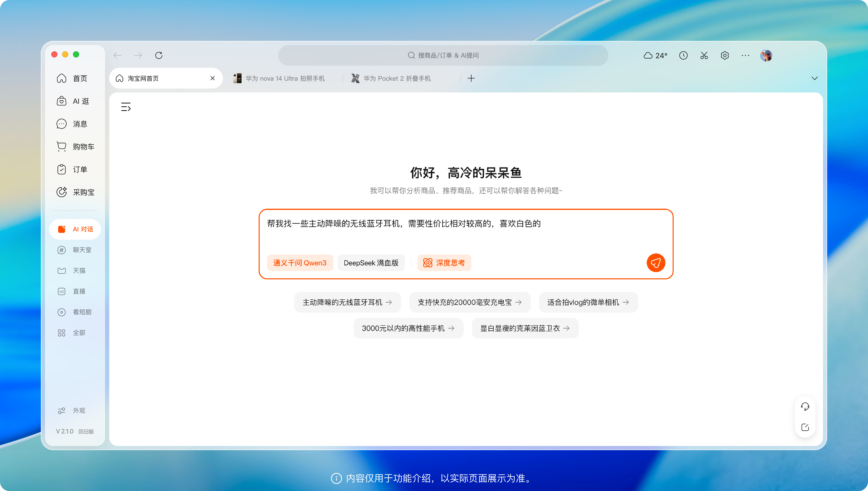The image size is (868, 491).
Task: Click the new chat edit icon
Action: pyautogui.click(x=805, y=427)
